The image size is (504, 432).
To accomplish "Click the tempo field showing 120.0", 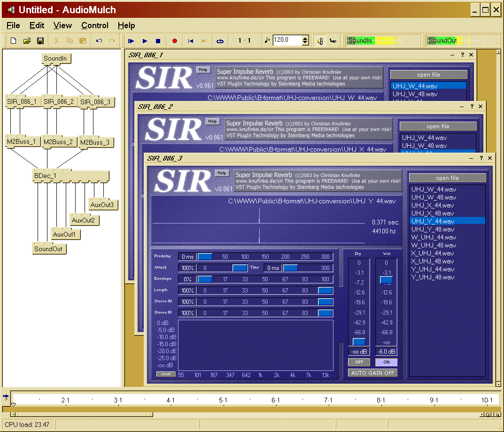I will coord(287,40).
